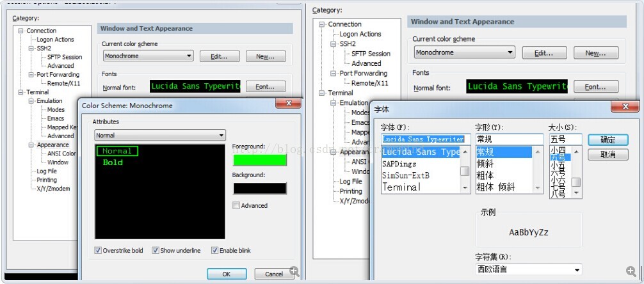
Task: Select SFTP Session in Color Scheme window tree
Action: [65, 57]
